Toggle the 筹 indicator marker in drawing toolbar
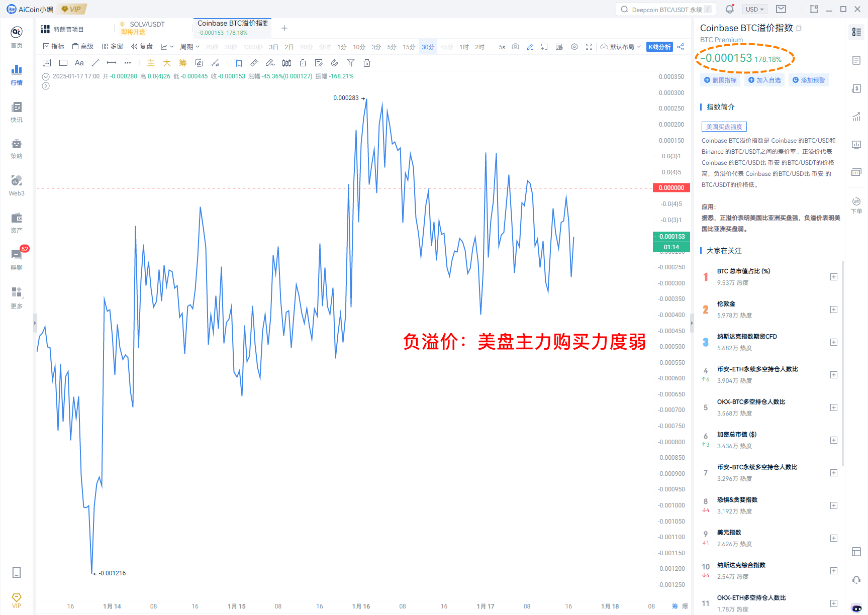 click(183, 63)
